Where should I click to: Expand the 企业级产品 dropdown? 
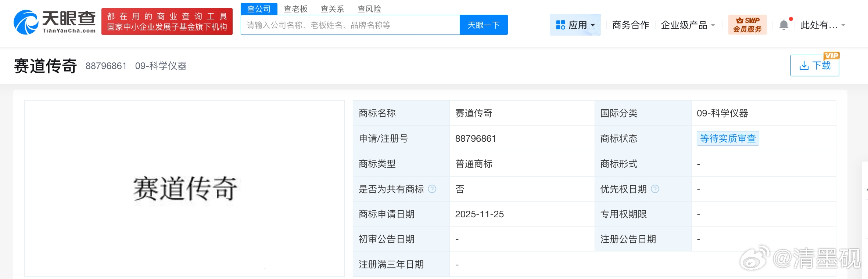pyautogui.click(x=688, y=25)
